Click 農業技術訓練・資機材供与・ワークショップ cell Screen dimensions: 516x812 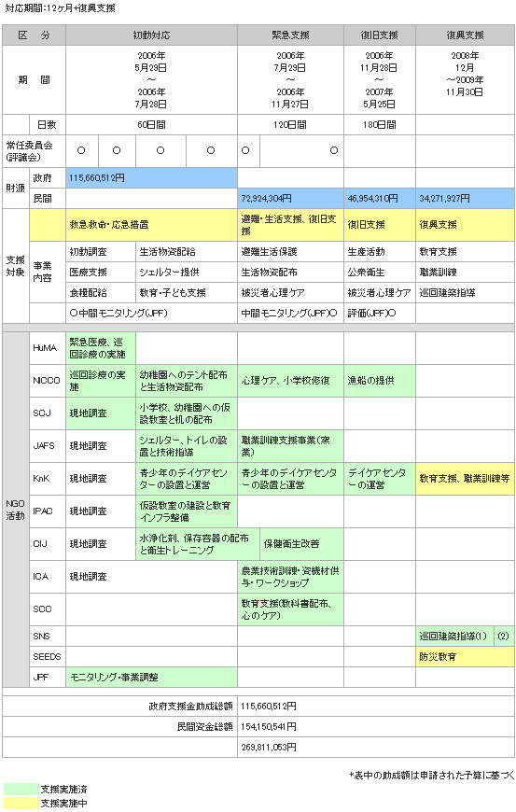click(x=290, y=577)
